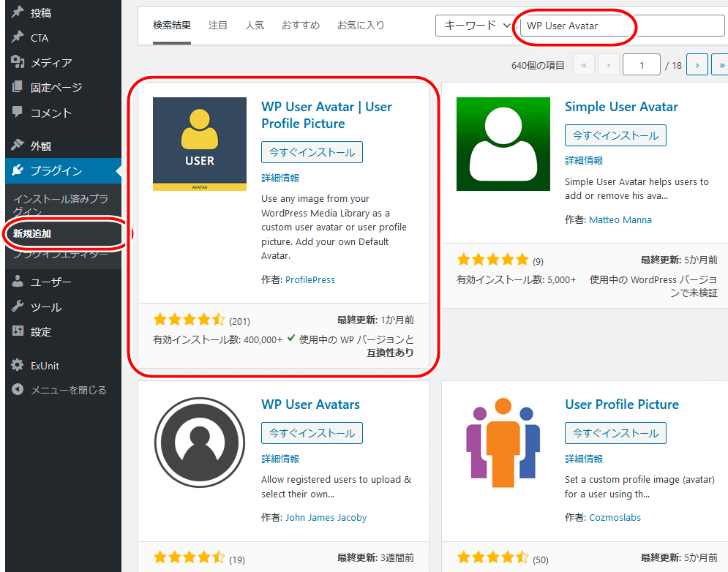Click the paintbrush icon beside 外観
The height and width of the screenshot is (572, 728).
click(x=18, y=146)
